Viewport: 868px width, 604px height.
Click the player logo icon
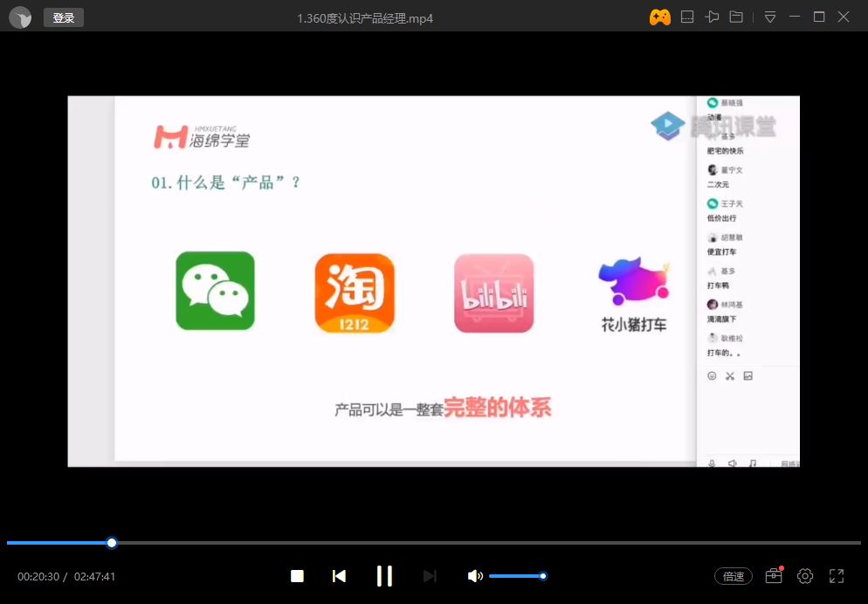(x=20, y=17)
